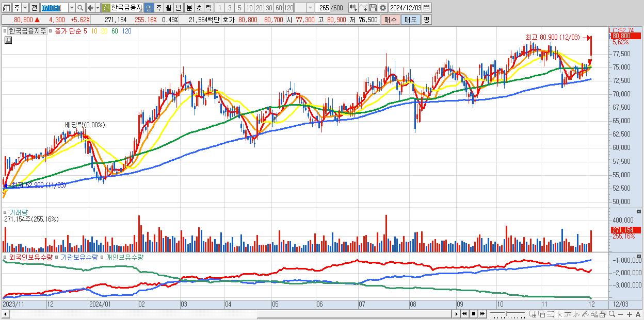Click the panel layout icon at toolbar start
Image resolution: width=644 pixels, height=320 pixels.
tap(6, 8)
